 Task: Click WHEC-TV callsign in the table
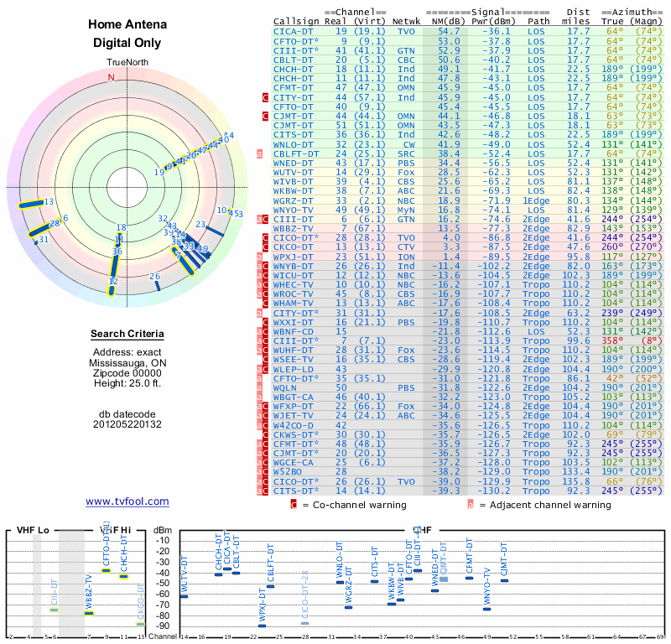[293, 284]
